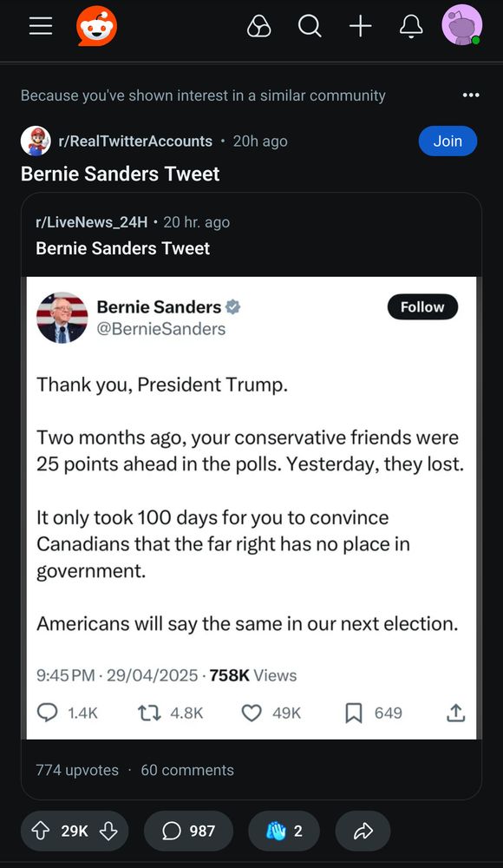The width and height of the screenshot is (503, 868).
Task: Open the clapping award icon on the post
Action: tap(284, 831)
